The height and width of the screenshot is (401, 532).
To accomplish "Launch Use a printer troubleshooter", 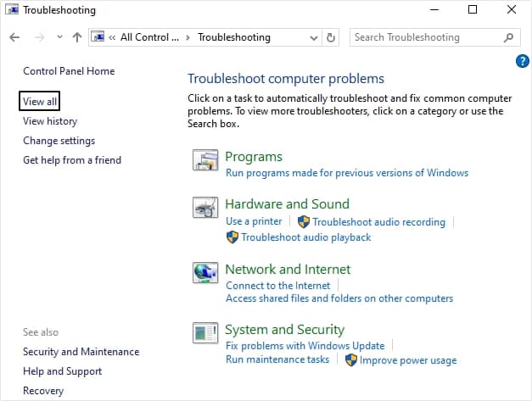I will coord(254,221).
